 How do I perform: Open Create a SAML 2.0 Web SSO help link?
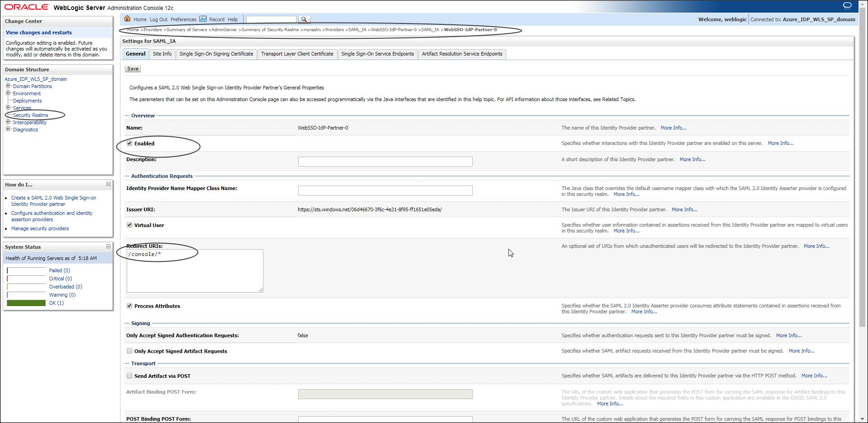[54, 201]
